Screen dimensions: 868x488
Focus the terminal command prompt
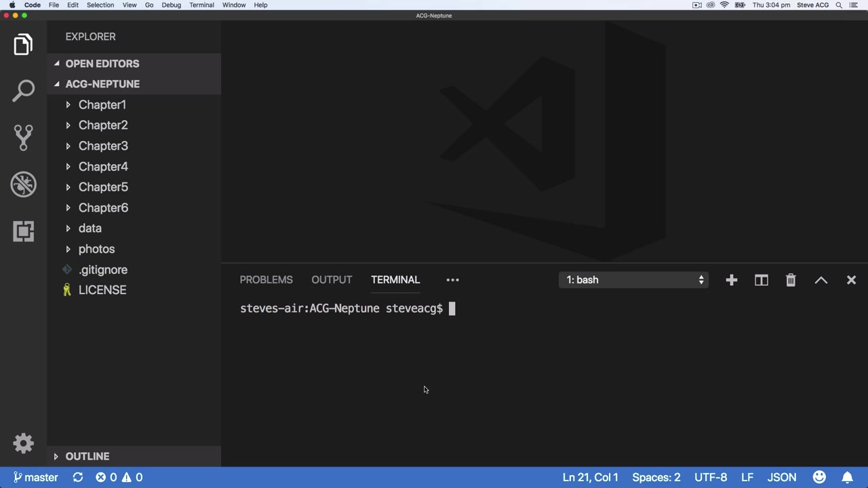tap(452, 309)
